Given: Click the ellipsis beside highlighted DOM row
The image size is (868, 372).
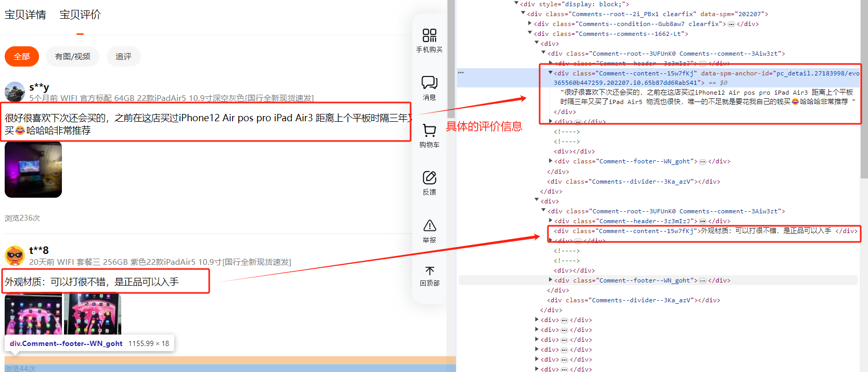Looking at the screenshot, I should point(461,73).
